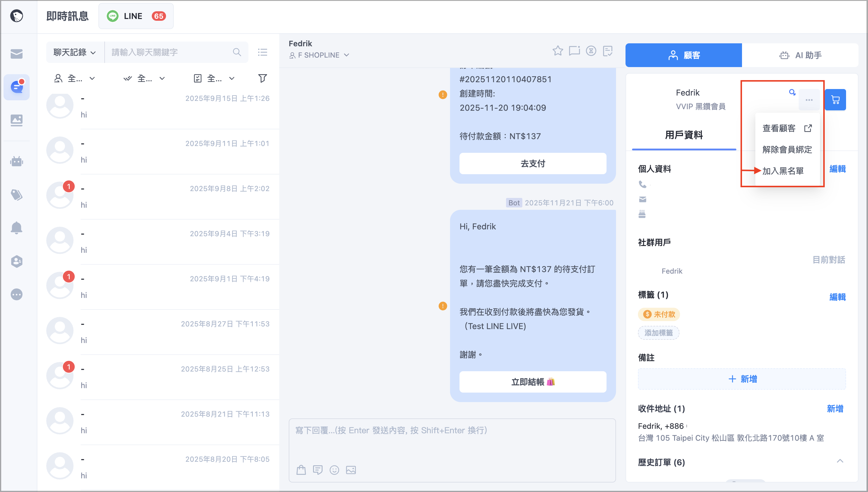This screenshot has height=492, width=868.
Task: Open the mail inbox sidebar icon
Action: [x=16, y=53]
